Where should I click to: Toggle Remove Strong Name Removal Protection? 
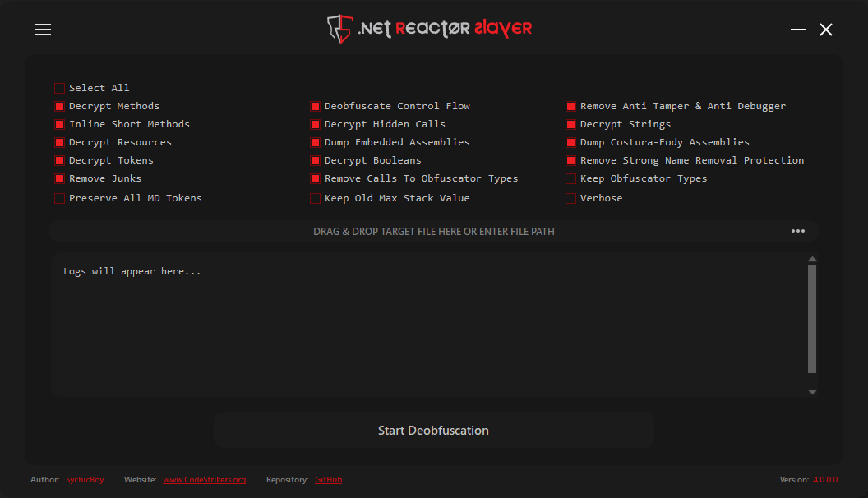coord(570,160)
